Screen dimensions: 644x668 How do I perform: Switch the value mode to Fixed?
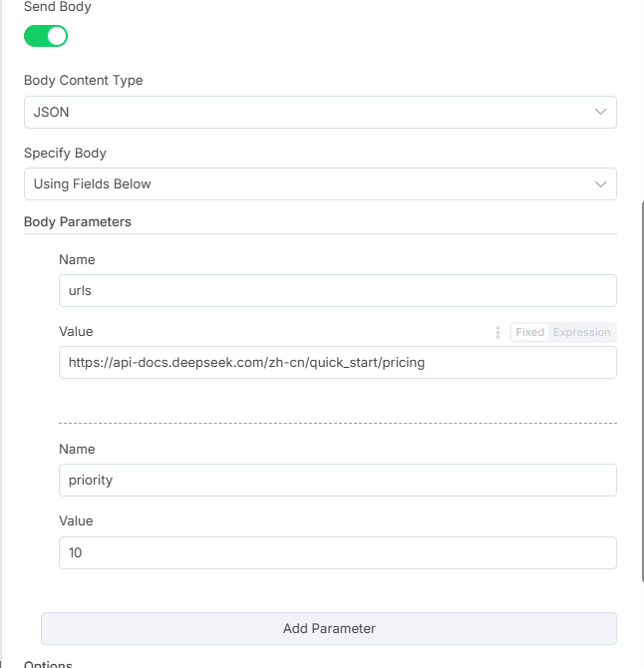click(x=529, y=332)
